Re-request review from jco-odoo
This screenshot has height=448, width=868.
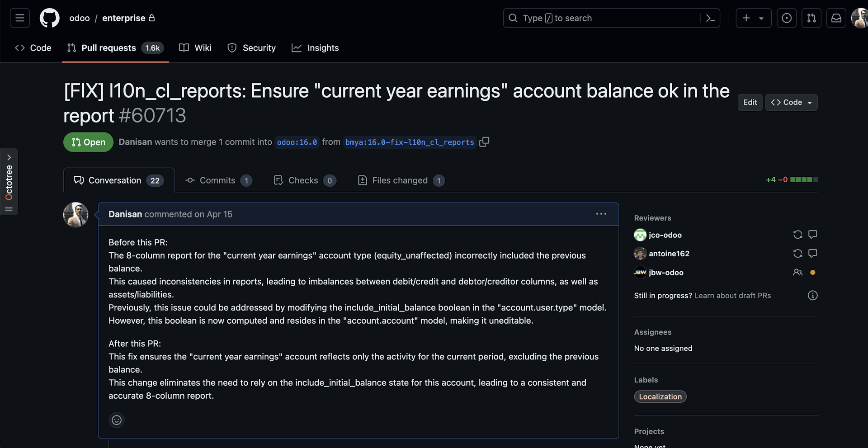(797, 235)
